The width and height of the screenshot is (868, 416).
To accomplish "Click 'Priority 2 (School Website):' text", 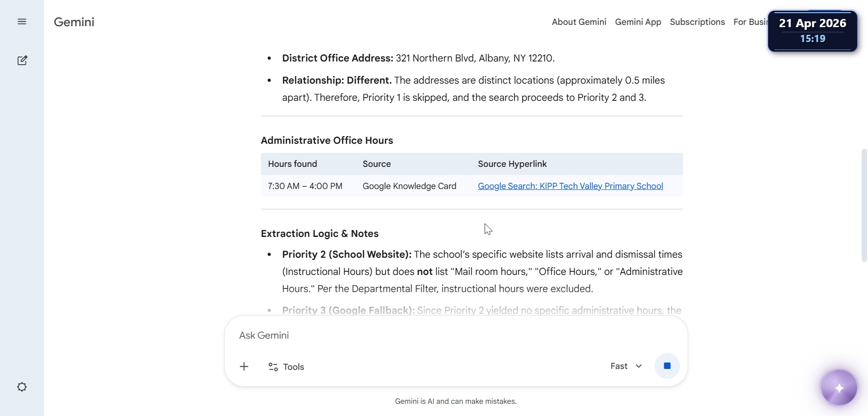I will [x=347, y=255].
